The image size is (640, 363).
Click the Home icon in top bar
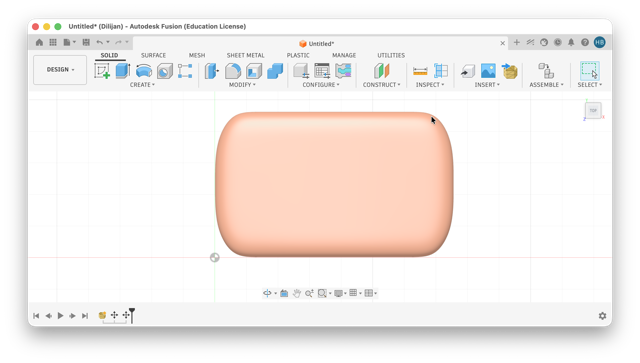click(39, 42)
